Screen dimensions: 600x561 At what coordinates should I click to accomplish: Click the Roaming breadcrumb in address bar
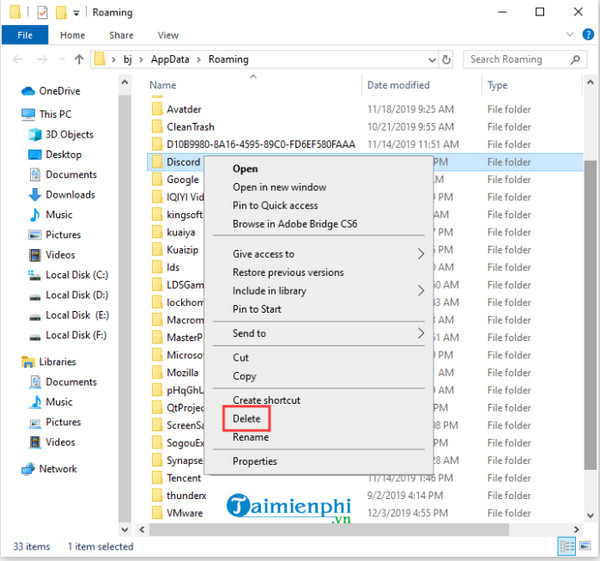coord(228,60)
